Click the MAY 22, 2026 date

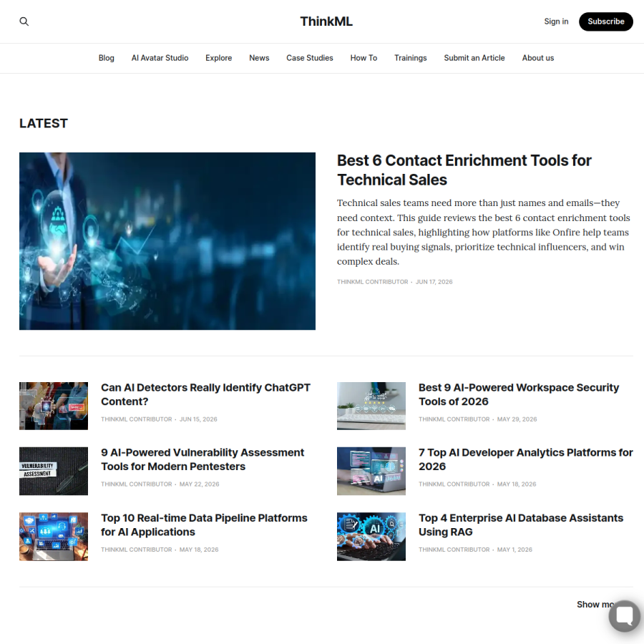pyautogui.click(x=199, y=484)
